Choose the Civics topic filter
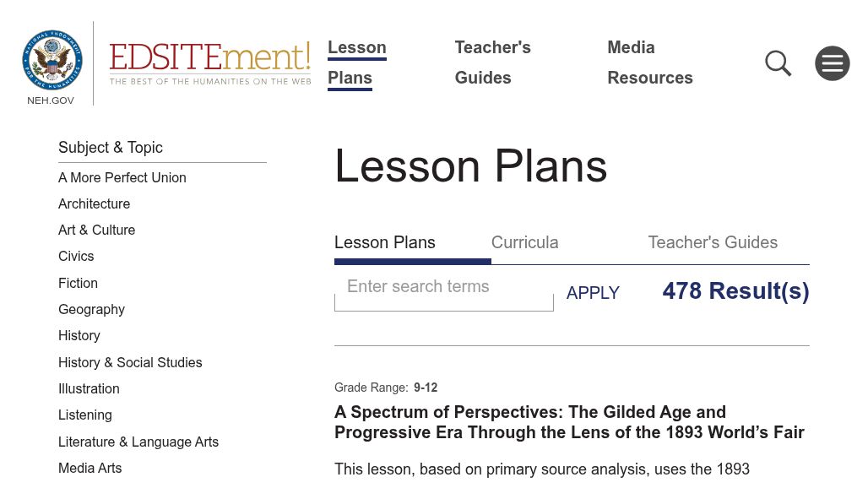868x488 pixels. [x=76, y=256]
